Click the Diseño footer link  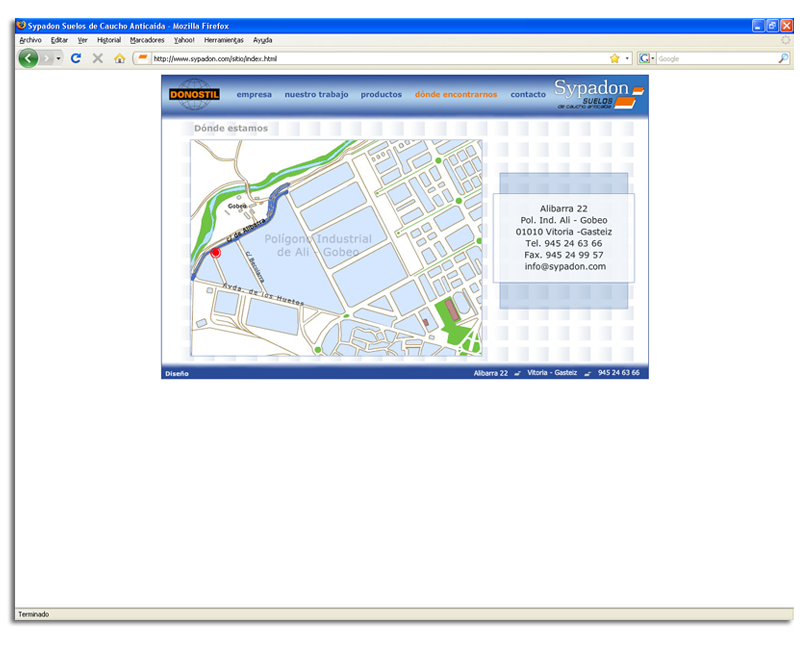pos(177,374)
